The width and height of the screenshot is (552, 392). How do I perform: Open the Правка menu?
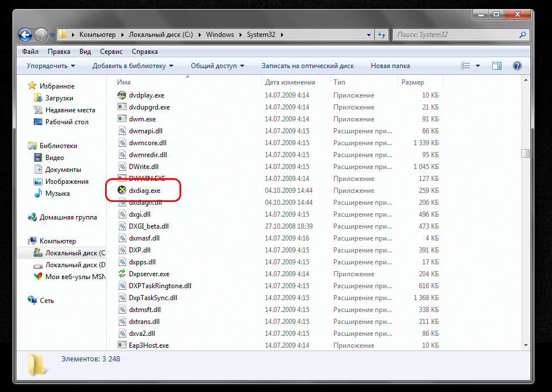(x=59, y=51)
